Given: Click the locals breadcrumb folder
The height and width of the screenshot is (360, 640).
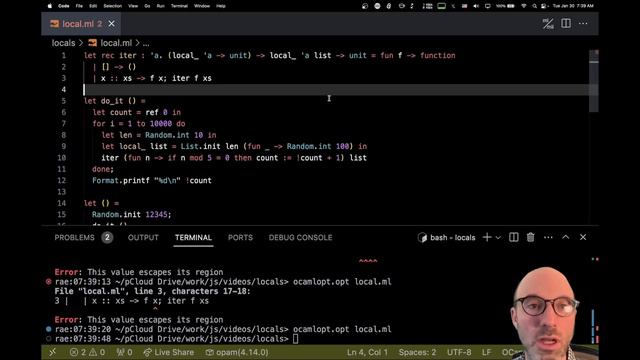Looking at the screenshot, I should pyautogui.click(x=63, y=43).
